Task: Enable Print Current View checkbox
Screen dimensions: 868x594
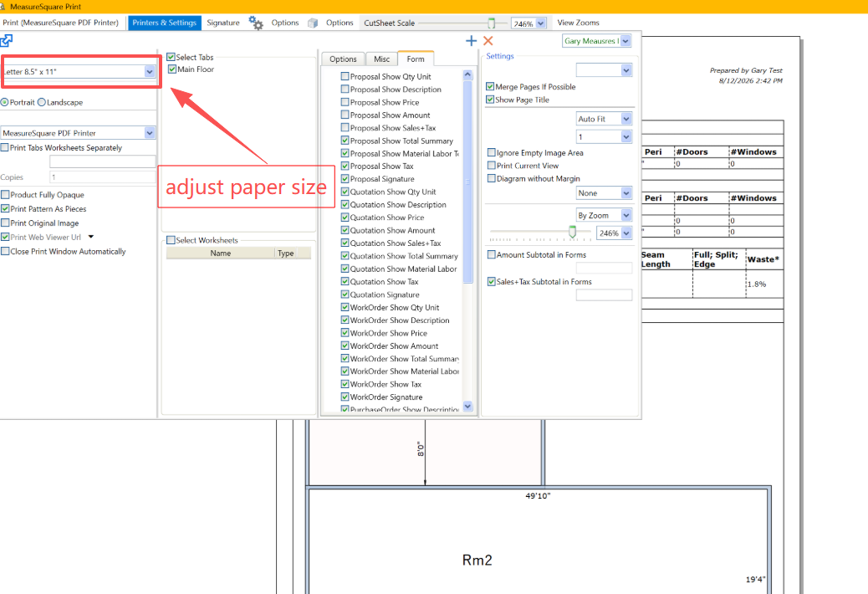Action: click(x=491, y=165)
